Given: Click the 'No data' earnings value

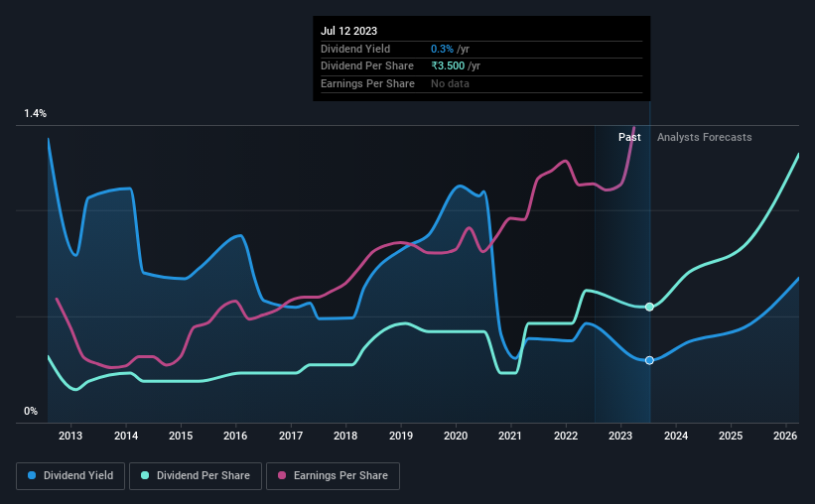Looking at the screenshot, I should pos(450,83).
